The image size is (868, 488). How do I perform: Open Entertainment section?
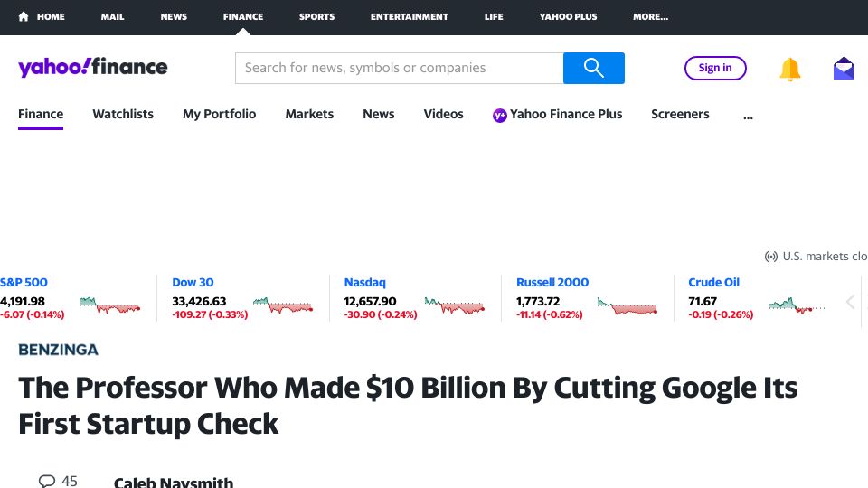pos(409,16)
